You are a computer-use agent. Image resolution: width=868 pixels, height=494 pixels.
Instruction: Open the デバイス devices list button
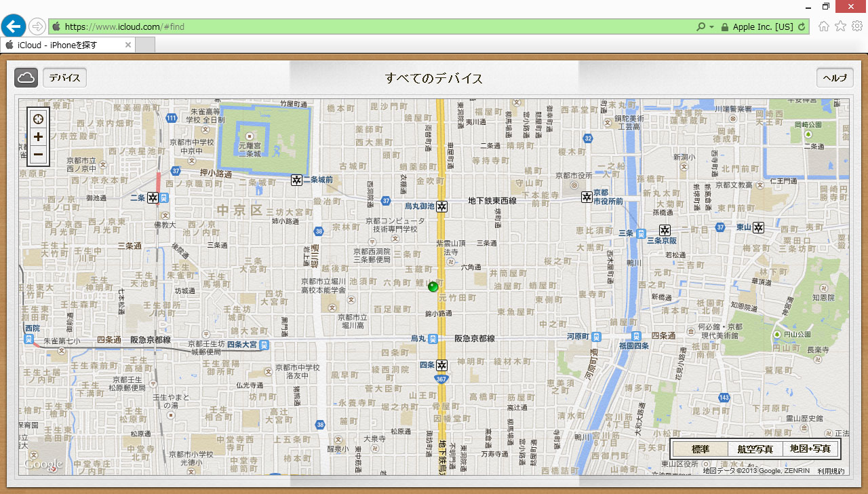pos(64,77)
